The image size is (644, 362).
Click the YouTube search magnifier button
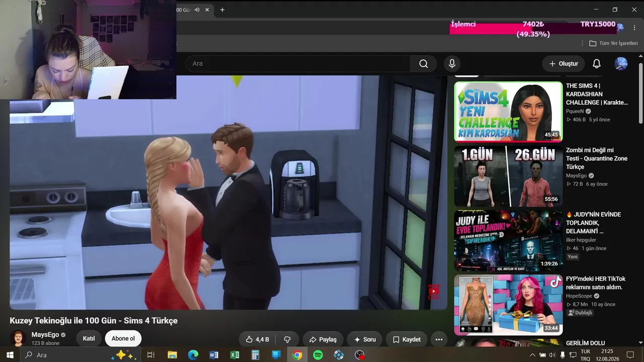pos(424,64)
